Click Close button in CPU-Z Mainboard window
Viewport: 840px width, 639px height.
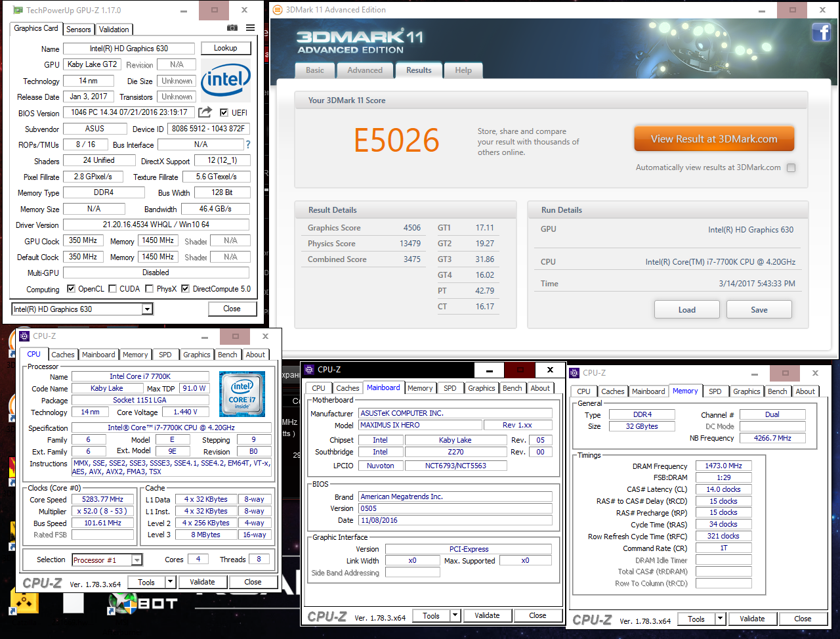537,616
